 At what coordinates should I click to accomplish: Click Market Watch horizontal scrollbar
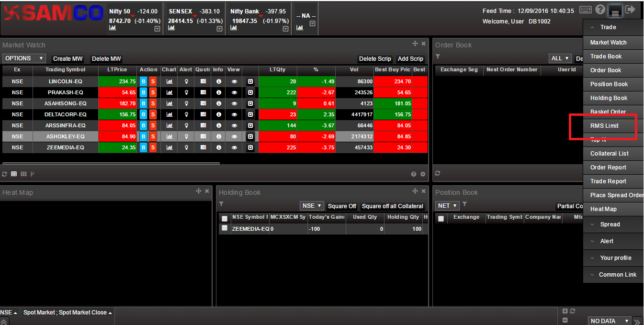click(111, 164)
